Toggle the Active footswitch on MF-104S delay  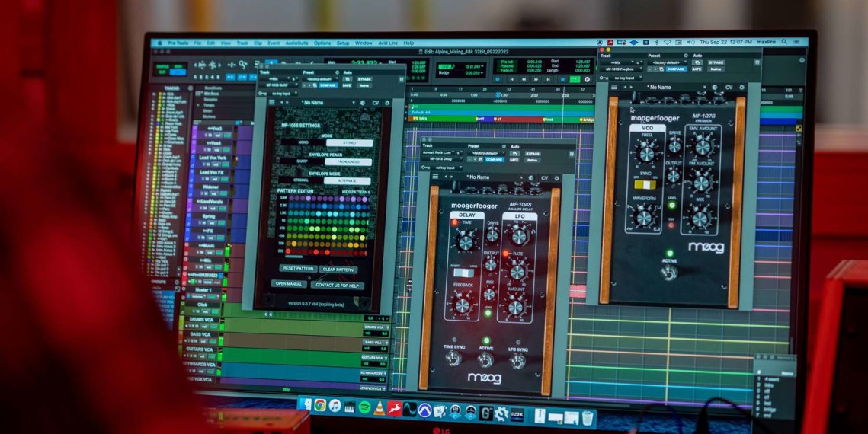tap(486, 358)
